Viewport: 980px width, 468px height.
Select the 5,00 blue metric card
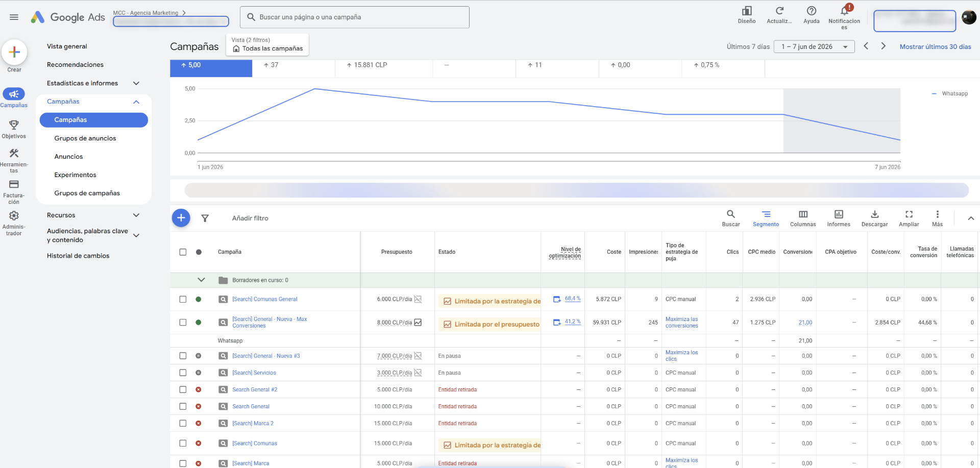coord(211,68)
